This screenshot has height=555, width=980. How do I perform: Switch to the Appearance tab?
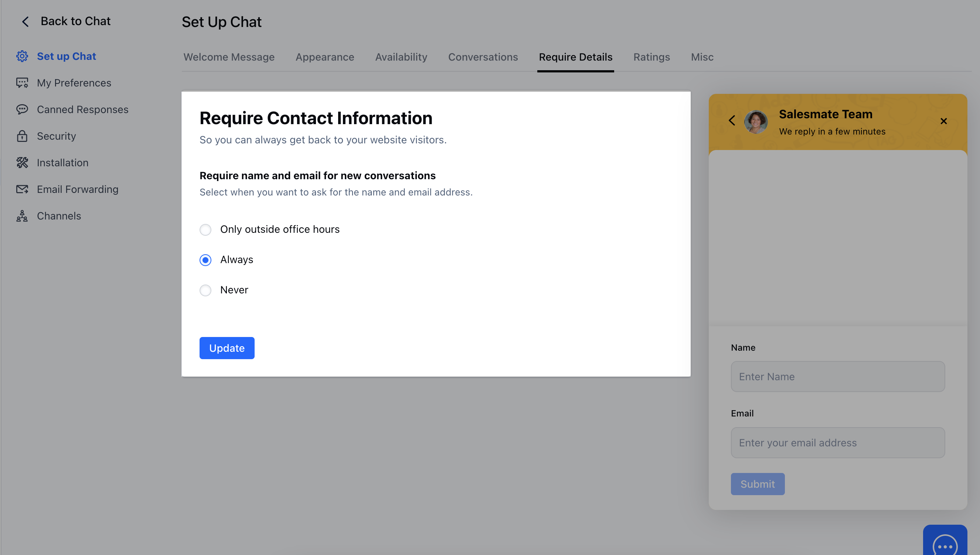pos(325,57)
